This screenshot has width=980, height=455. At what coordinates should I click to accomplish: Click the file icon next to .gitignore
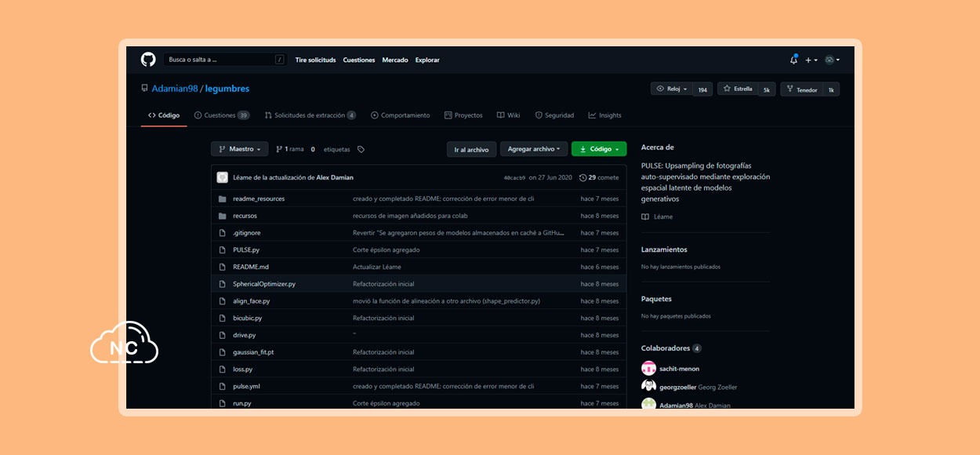(x=223, y=233)
